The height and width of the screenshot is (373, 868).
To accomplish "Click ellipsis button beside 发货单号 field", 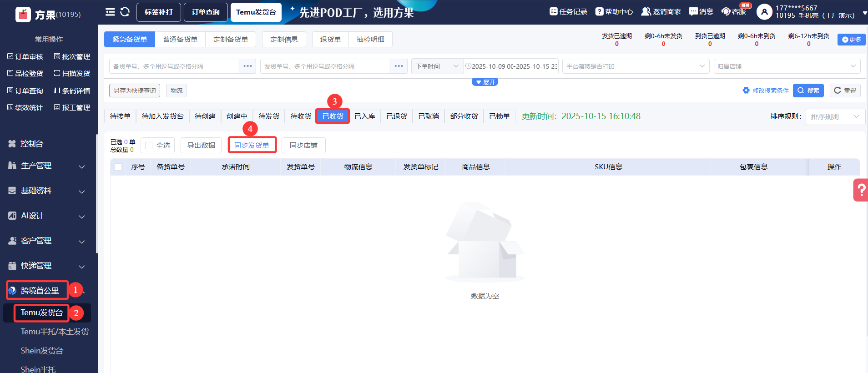I will tap(399, 66).
